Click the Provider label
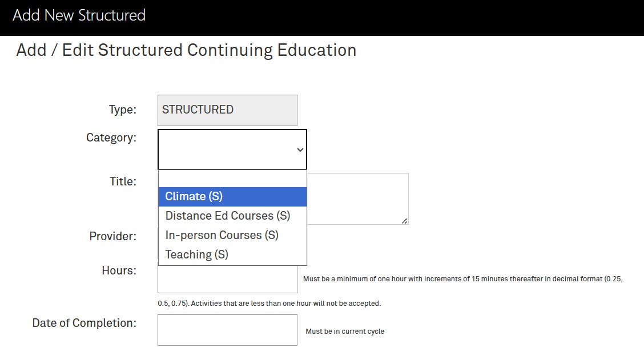The width and height of the screenshot is (644, 360). tap(112, 236)
